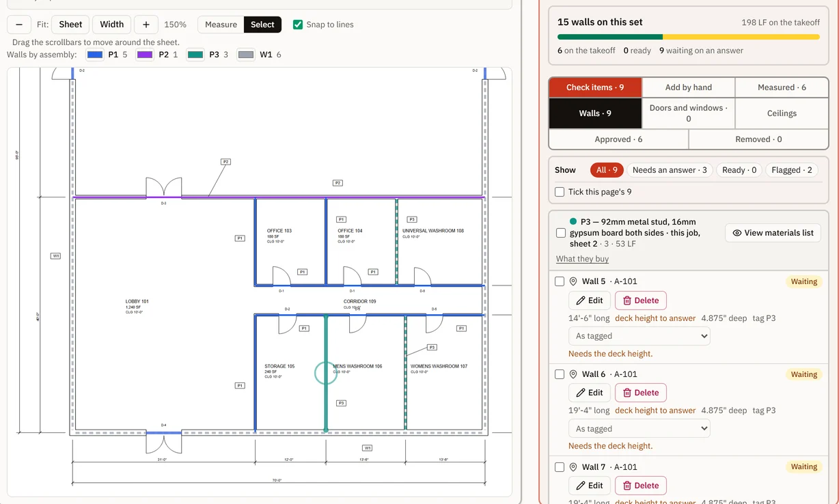Viewport: 839px width, 504px height.
Task: Open the Check items · 9 tab
Action: [595, 87]
